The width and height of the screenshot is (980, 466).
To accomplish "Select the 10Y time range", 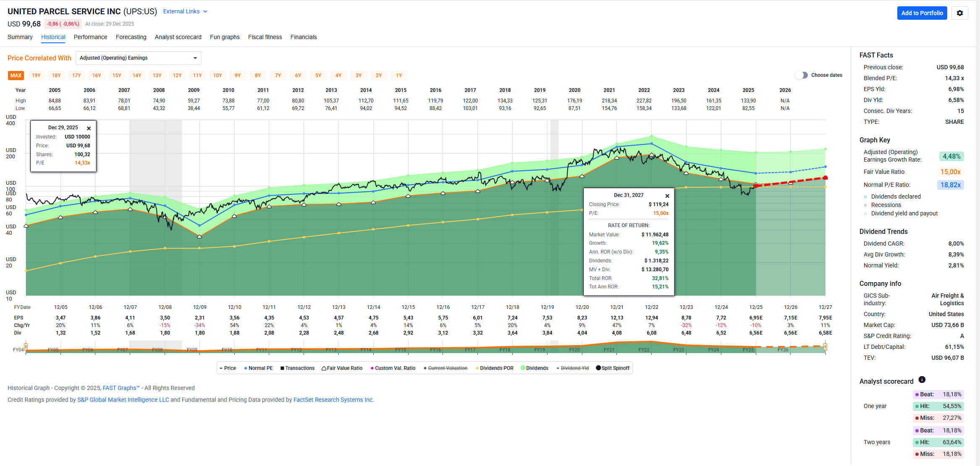I will [x=217, y=76].
